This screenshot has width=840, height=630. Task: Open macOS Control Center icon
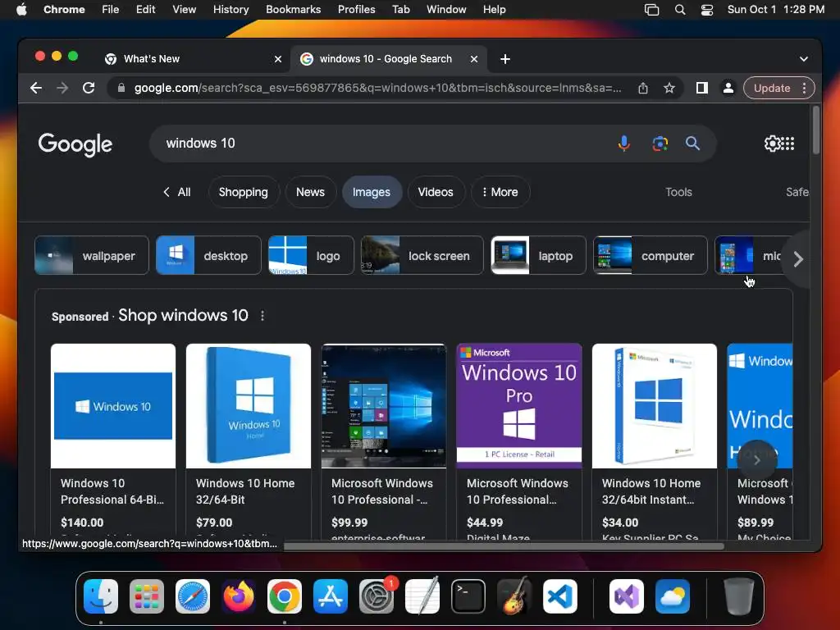click(706, 10)
